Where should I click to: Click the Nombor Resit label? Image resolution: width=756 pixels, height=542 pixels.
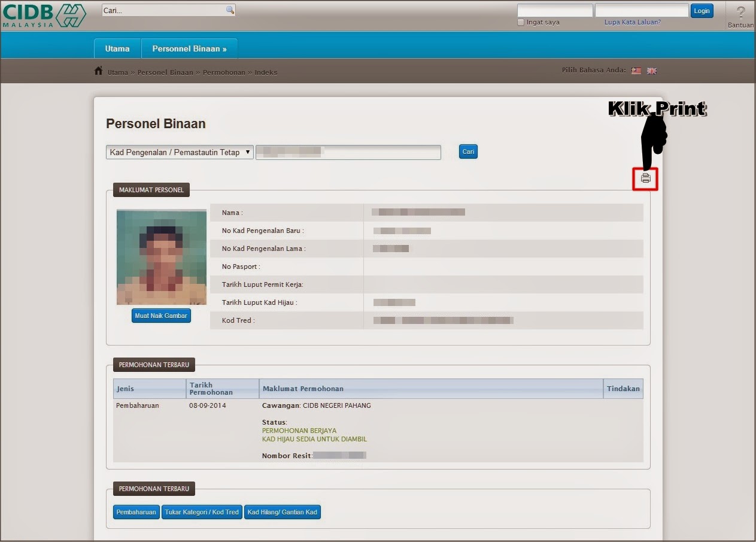tap(287, 456)
